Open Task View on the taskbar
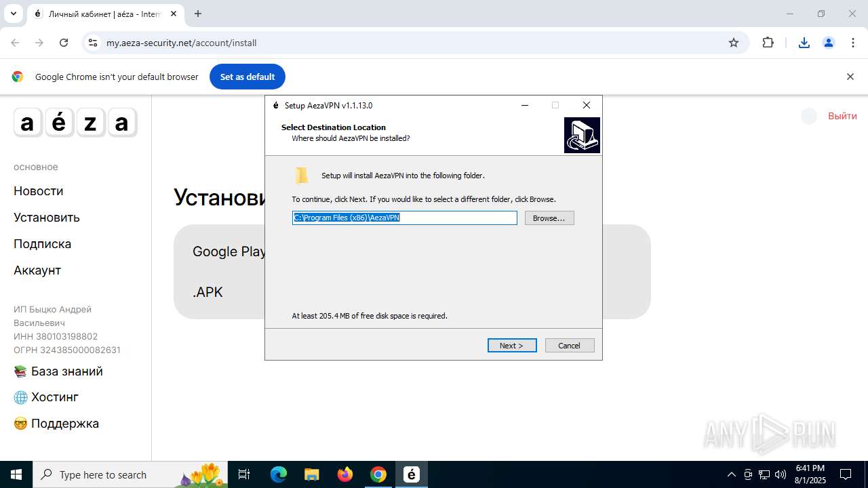Image resolution: width=868 pixels, height=488 pixels. tap(244, 474)
